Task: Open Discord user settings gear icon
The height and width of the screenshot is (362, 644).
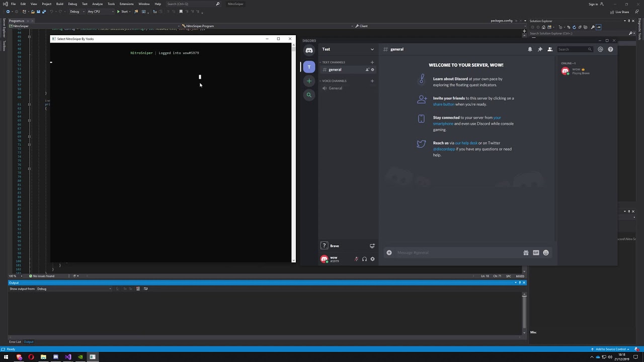Action: [x=372, y=259]
